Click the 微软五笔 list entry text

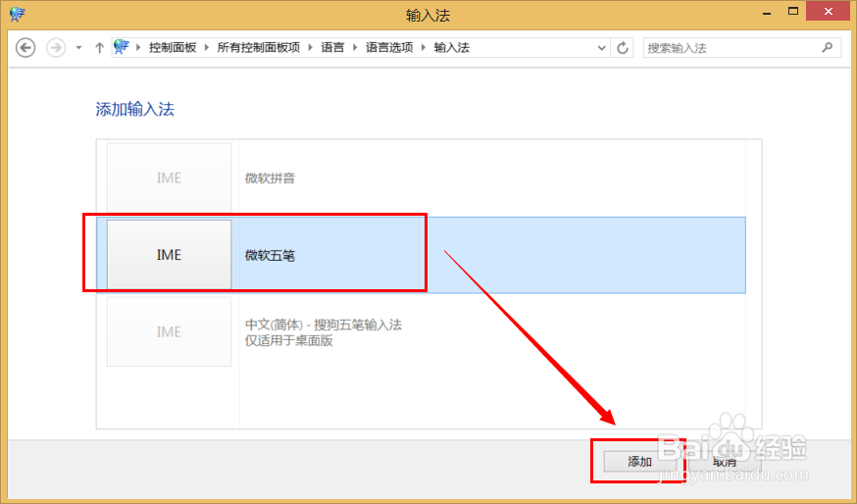270,255
